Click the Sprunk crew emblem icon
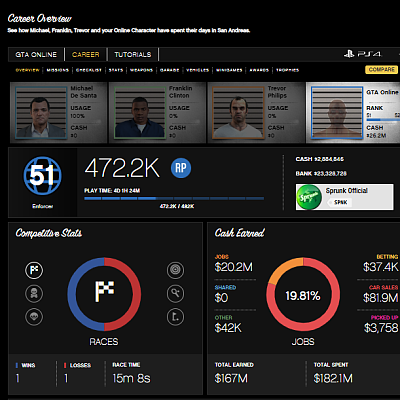The height and width of the screenshot is (400, 400). point(309,197)
